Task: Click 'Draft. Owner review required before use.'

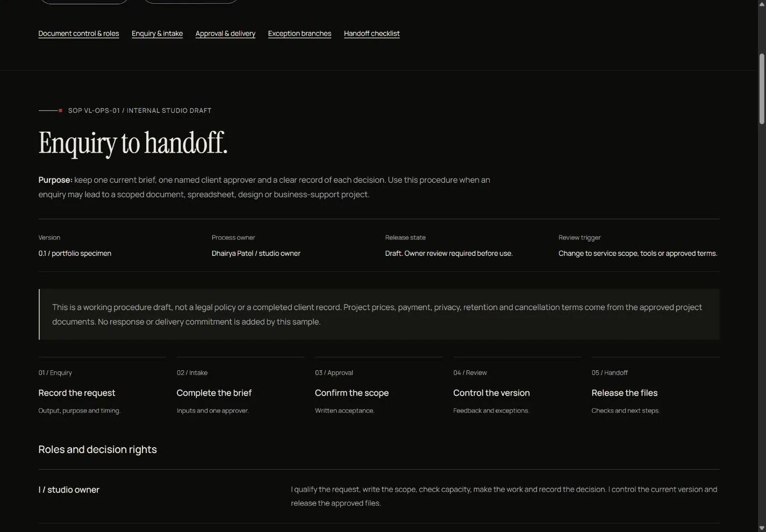Action: [449, 253]
